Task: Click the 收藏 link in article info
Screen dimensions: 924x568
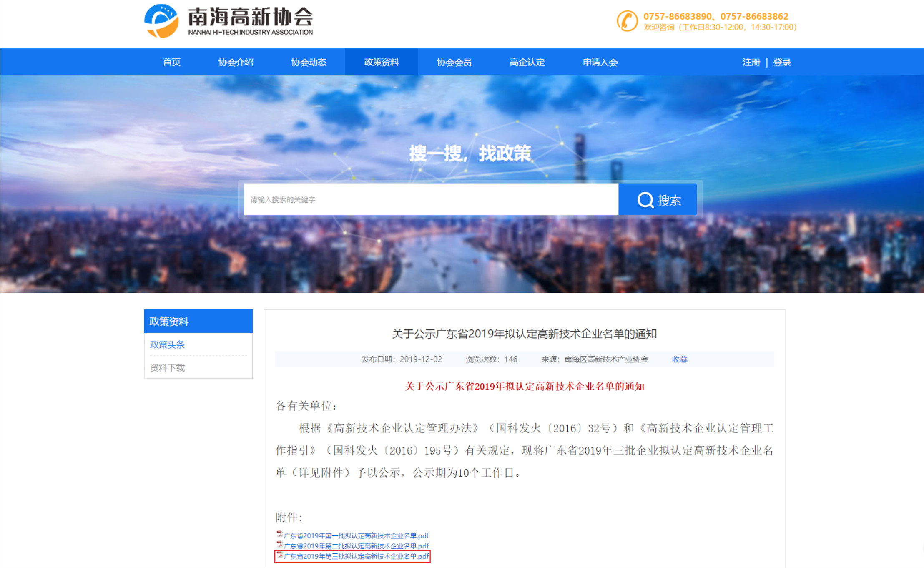Action: (x=679, y=359)
